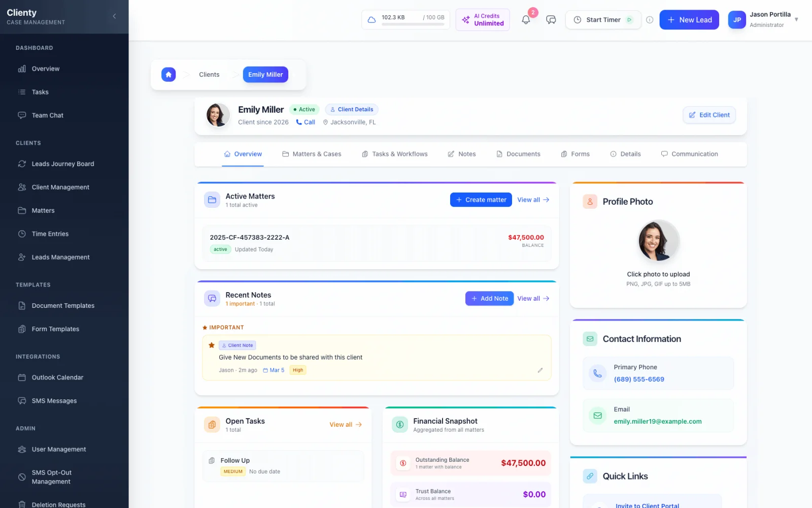Click Add Note button
Viewport: 812px width, 508px height.
(x=489, y=298)
